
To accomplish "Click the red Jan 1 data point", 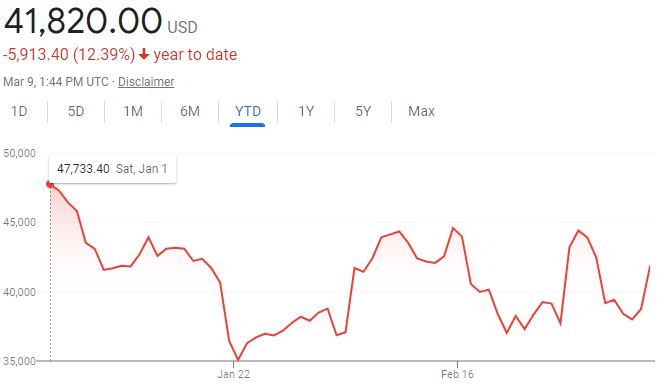I will [50, 184].
